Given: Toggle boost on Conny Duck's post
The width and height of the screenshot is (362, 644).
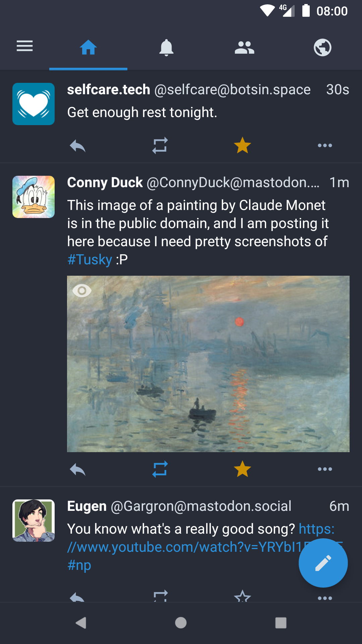Looking at the screenshot, I should pyautogui.click(x=160, y=469).
